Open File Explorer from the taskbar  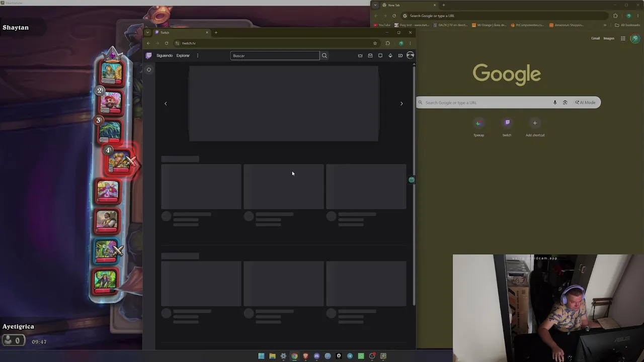272,356
